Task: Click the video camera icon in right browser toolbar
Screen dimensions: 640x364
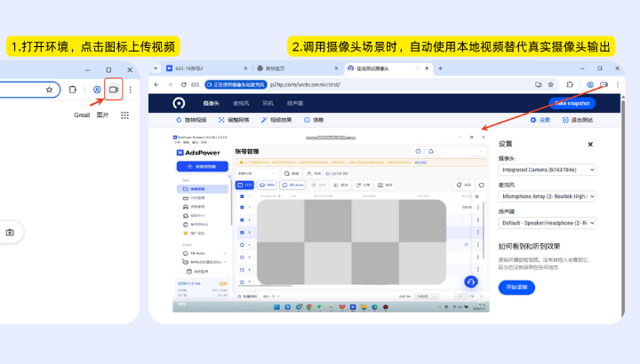Action: (x=604, y=84)
